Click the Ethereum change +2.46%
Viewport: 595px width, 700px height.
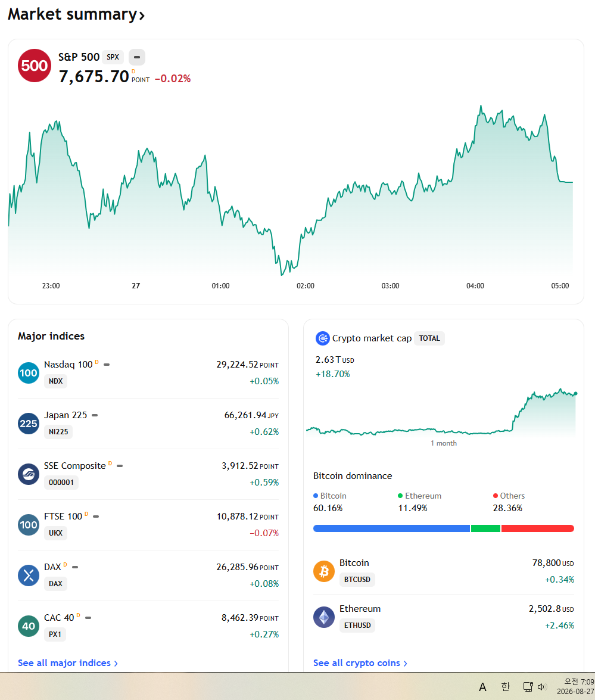point(559,626)
